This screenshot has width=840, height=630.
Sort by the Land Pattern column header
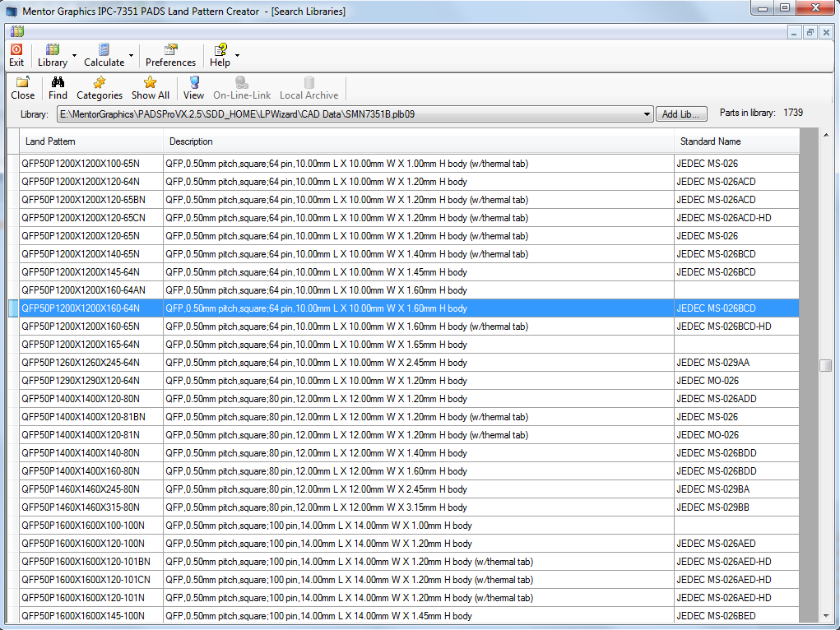pos(91,141)
